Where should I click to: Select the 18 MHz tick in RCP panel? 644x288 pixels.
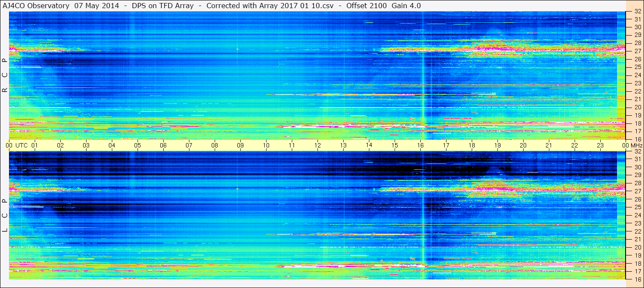[637, 123]
